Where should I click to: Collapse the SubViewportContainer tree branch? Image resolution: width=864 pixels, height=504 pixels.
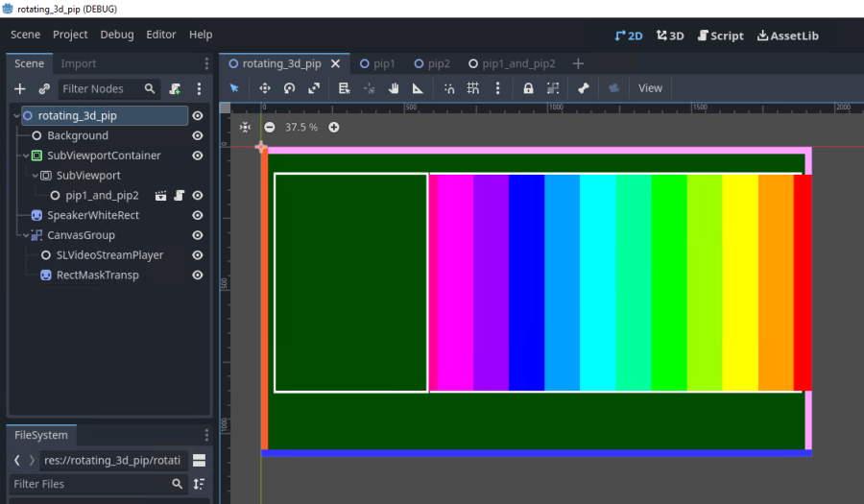(25, 156)
